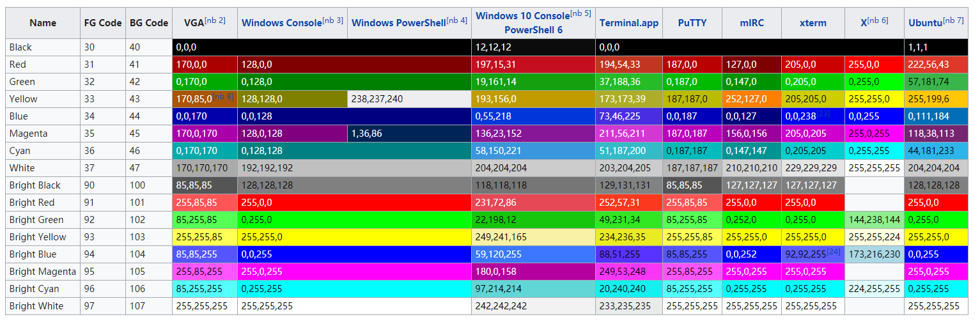Click the 57,181,74 Ubuntu green cell
This screenshot has height=324, width=980.
pyautogui.click(x=936, y=82)
